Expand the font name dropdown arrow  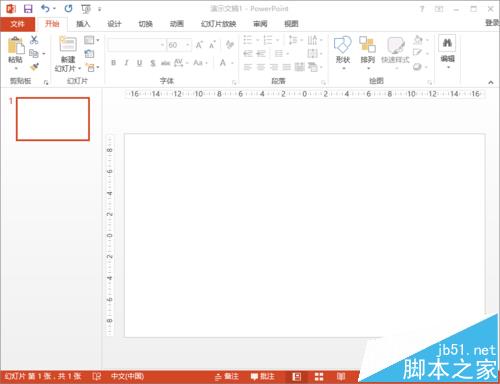[x=162, y=45]
